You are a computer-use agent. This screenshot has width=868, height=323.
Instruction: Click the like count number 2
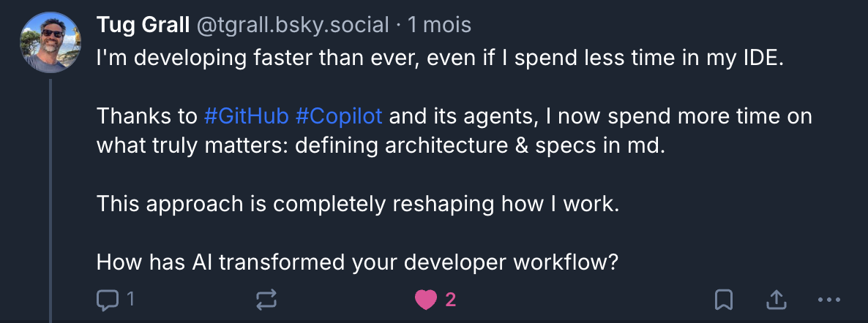451,299
